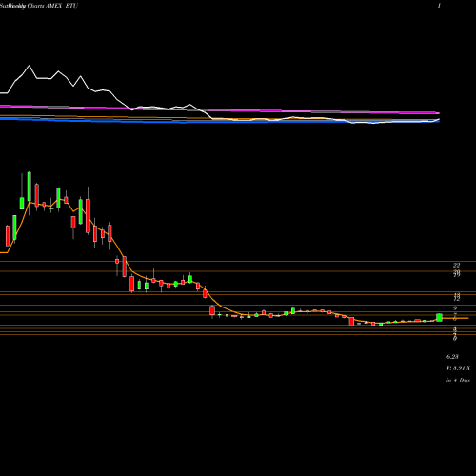Select the 0 price level axis label
This screenshot has width=476, height=476.
click(455, 339)
